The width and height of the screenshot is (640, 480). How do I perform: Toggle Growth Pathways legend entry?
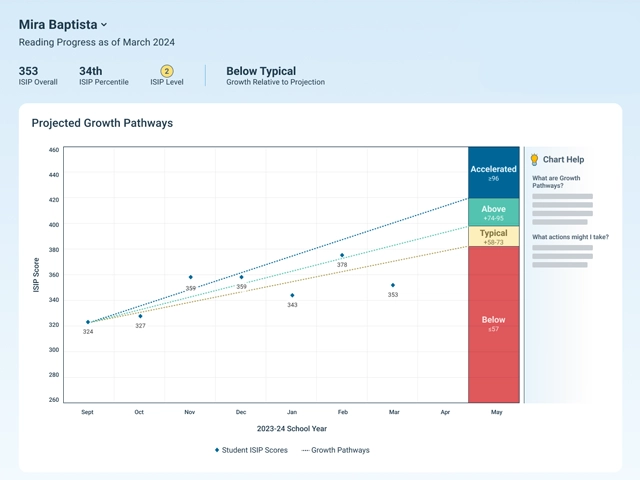tap(336, 450)
